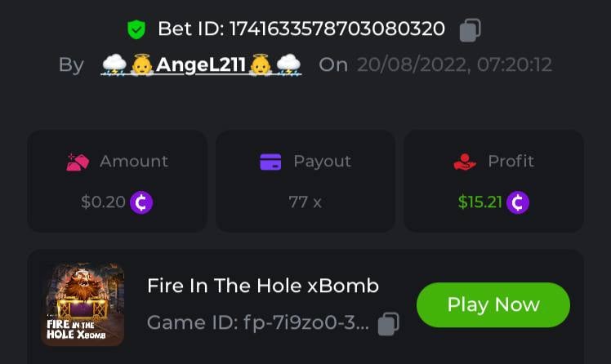This screenshot has width=611, height=364.
Task: Click the Play Now button
Action: 493,304
